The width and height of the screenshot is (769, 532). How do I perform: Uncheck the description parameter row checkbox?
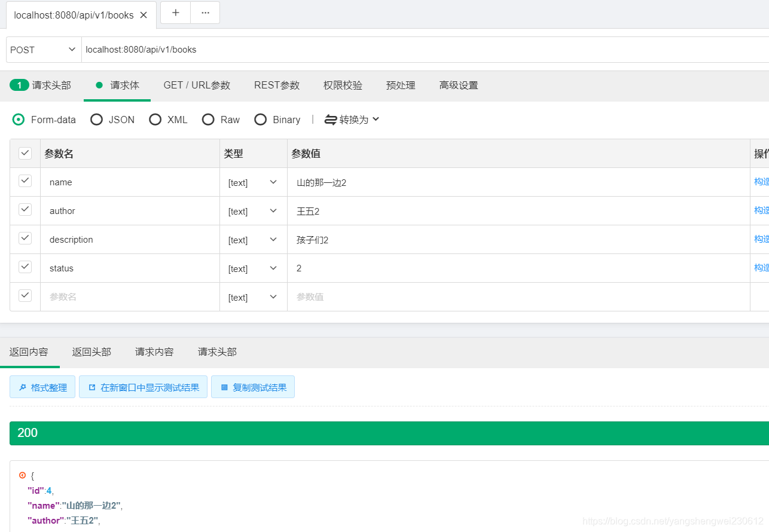25,238
